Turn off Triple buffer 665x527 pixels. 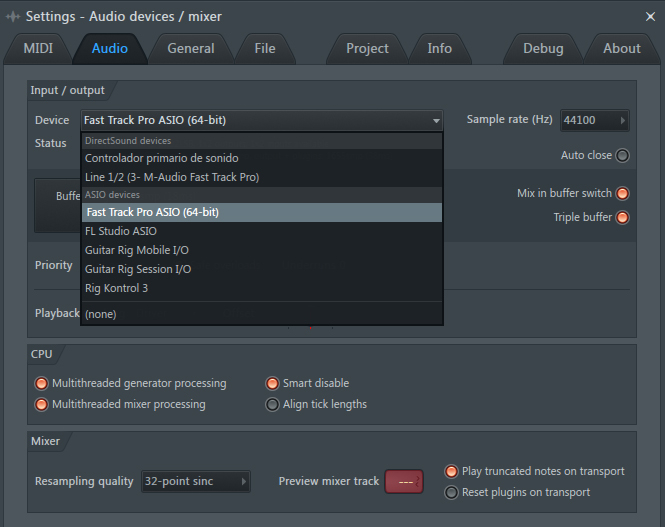pos(622,217)
